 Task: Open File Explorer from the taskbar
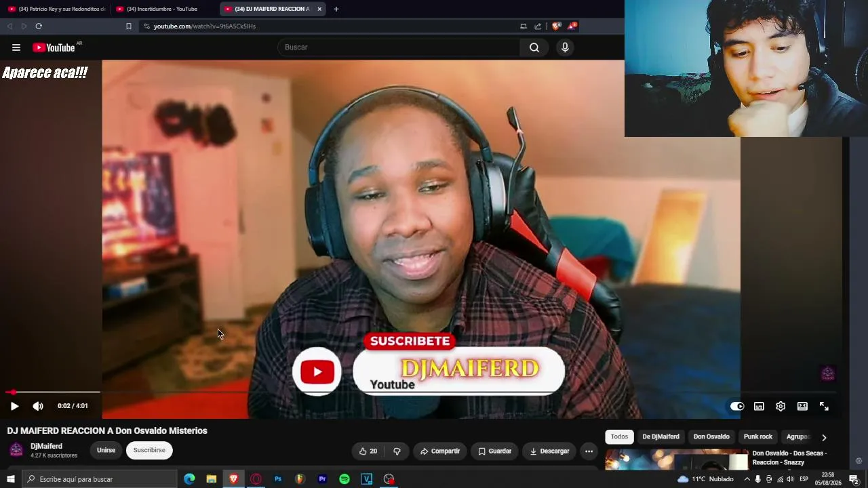[212, 479]
